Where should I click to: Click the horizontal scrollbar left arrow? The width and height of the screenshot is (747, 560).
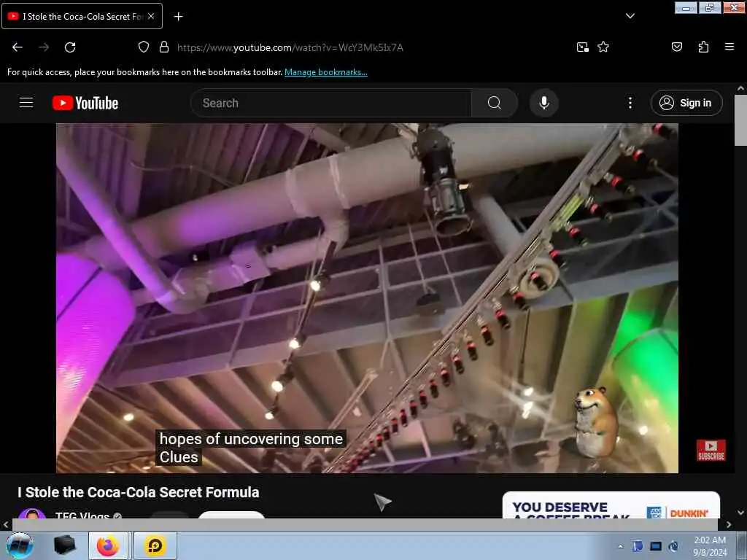pyautogui.click(x=6, y=525)
